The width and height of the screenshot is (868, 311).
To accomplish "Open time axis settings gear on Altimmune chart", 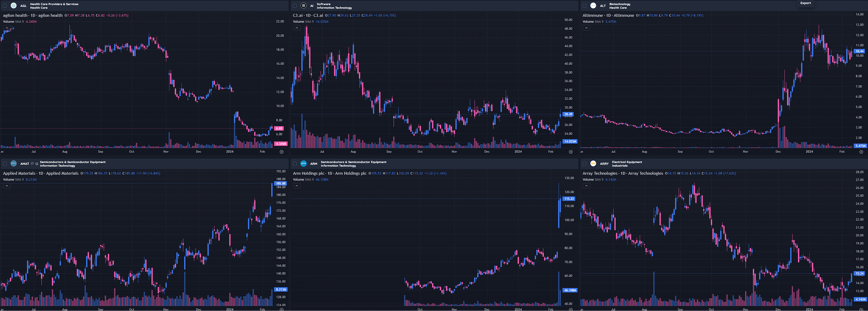I will (861, 152).
